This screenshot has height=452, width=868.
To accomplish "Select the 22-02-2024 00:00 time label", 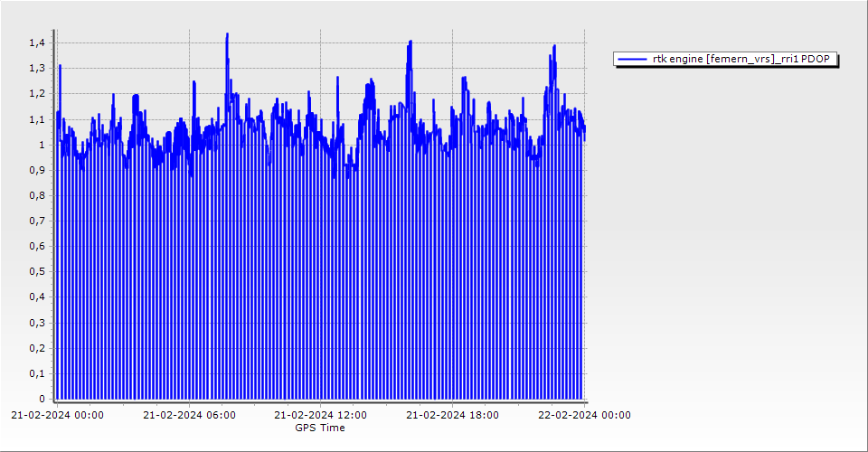I will (585, 416).
